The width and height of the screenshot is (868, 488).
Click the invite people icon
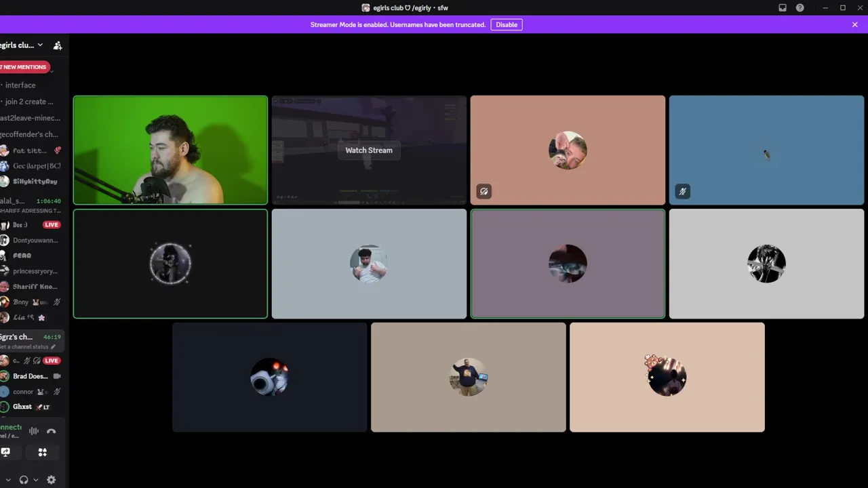point(58,45)
